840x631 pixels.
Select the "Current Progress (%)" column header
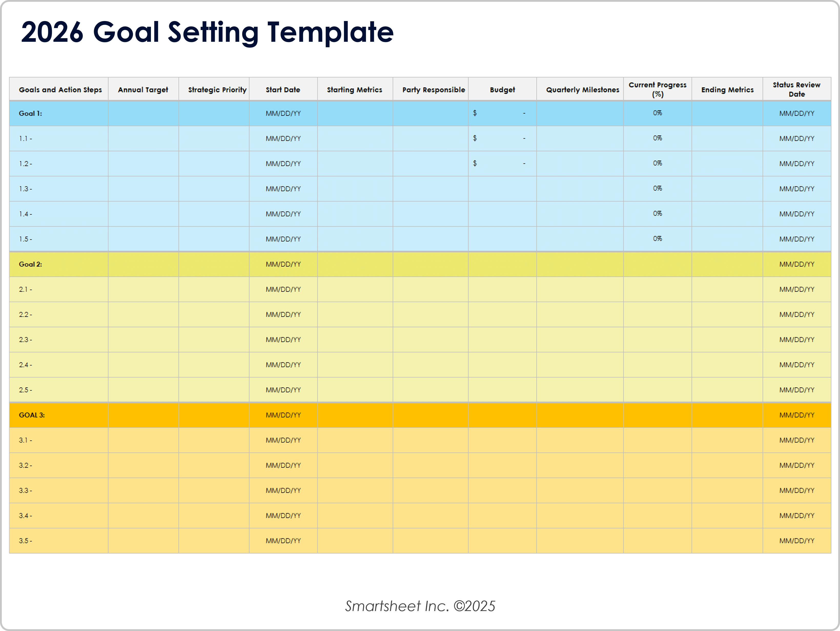pyautogui.click(x=657, y=90)
